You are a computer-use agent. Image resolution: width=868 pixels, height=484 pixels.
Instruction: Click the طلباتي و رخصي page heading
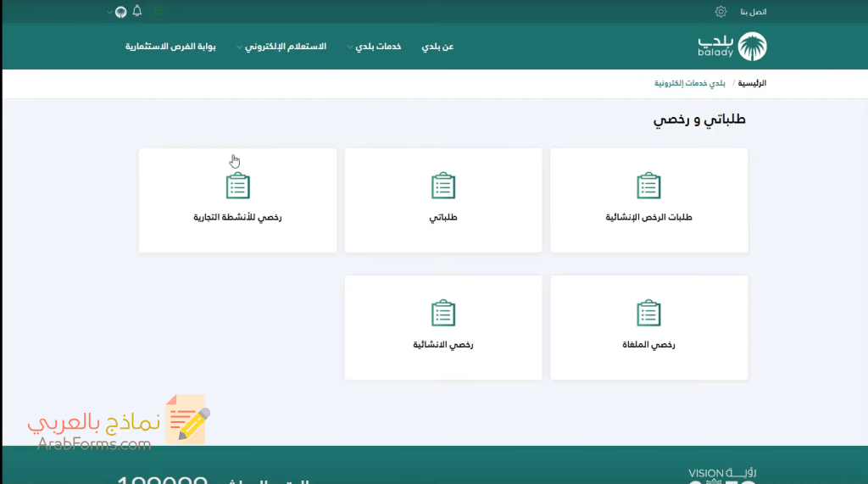[x=699, y=120]
